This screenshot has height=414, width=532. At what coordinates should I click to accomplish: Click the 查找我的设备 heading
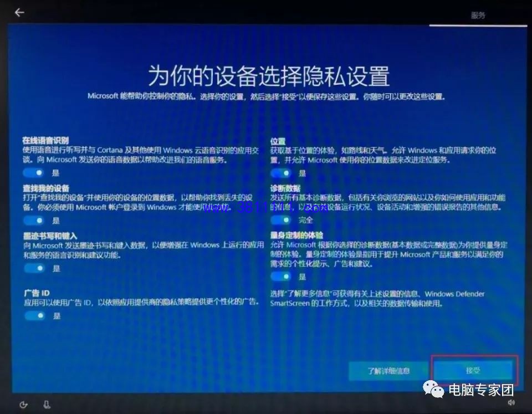coord(46,188)
